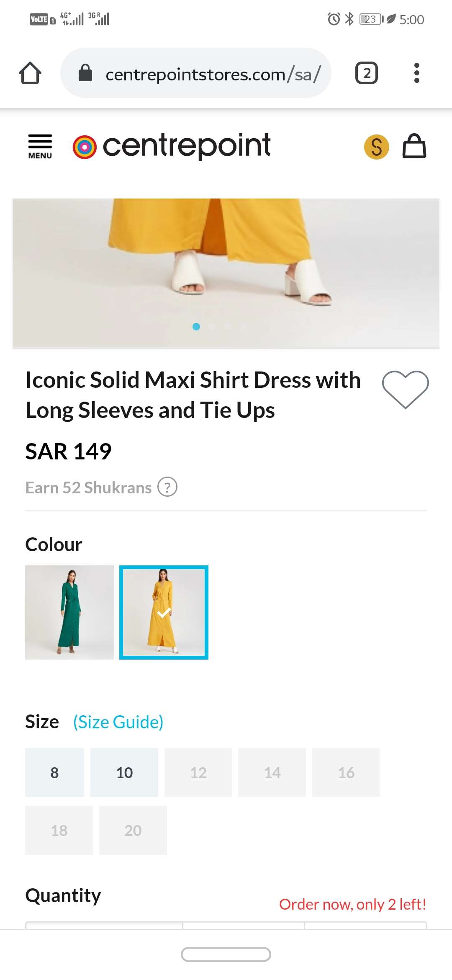Screen dimensions: 452x980
Task: Add dress to wishlist with heart icon
Action: 405,389
